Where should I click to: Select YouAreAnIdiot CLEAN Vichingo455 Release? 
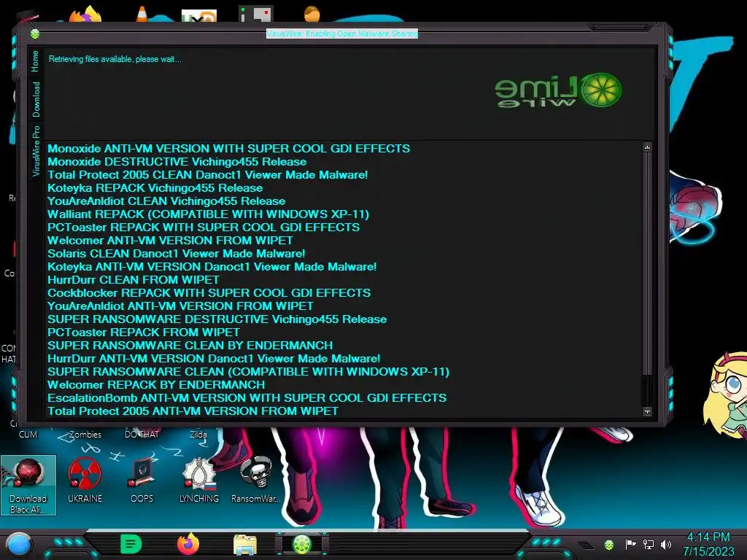pyautogui.click(x=166, y=201)
